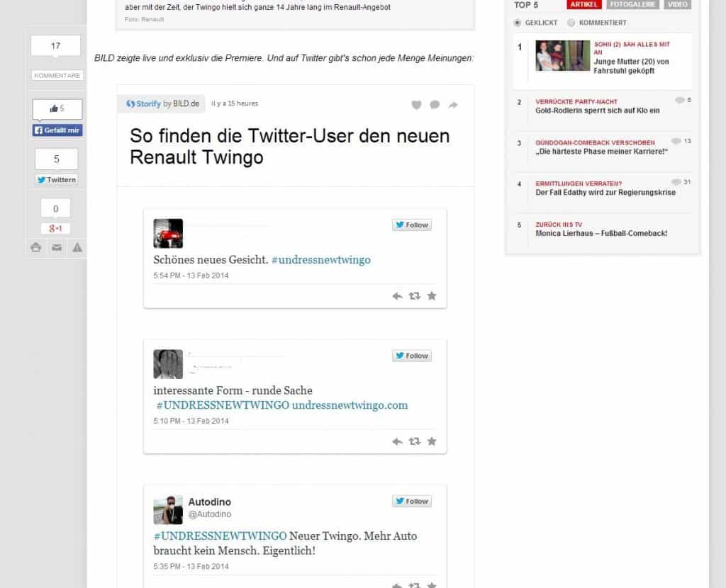This screenshot has width=726, height=588.
Task: Open the ARTIKEL tab in Top 5
Action: [x=584, y=4]
